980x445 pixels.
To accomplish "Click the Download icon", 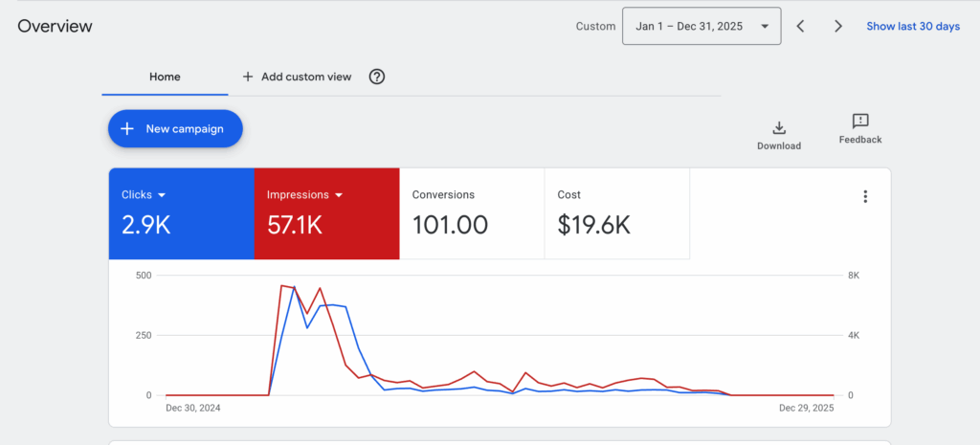I will [778, 128].
